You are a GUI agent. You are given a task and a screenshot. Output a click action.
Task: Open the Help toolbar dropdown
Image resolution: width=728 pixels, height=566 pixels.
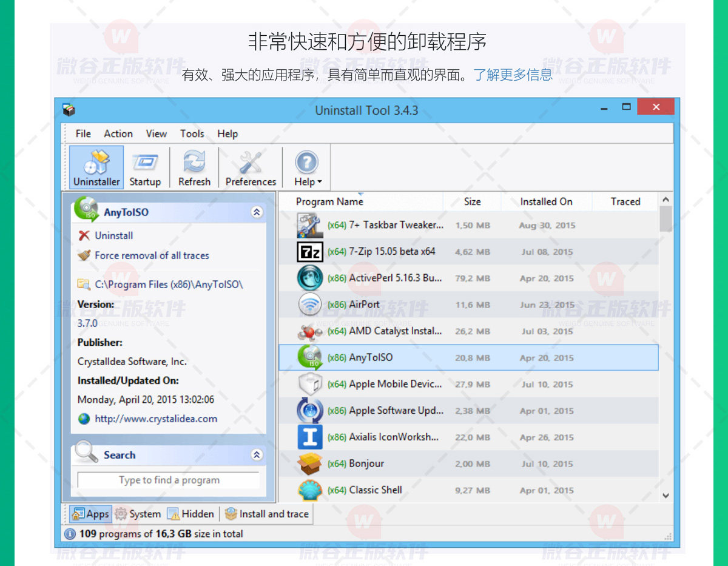[308, 167]
